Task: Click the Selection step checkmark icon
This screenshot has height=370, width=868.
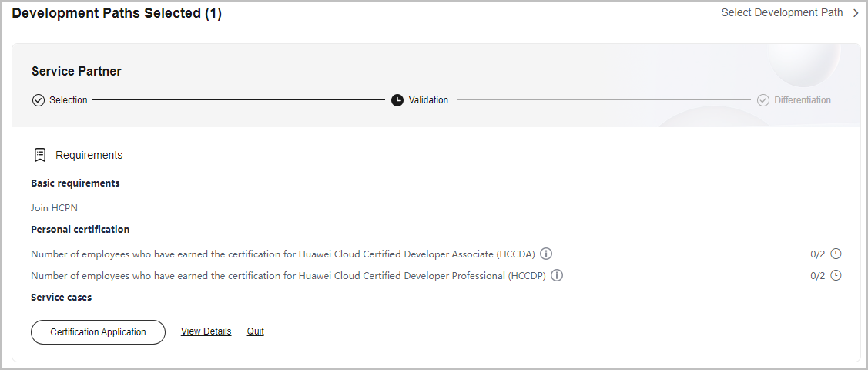Action: click(39, 100)
